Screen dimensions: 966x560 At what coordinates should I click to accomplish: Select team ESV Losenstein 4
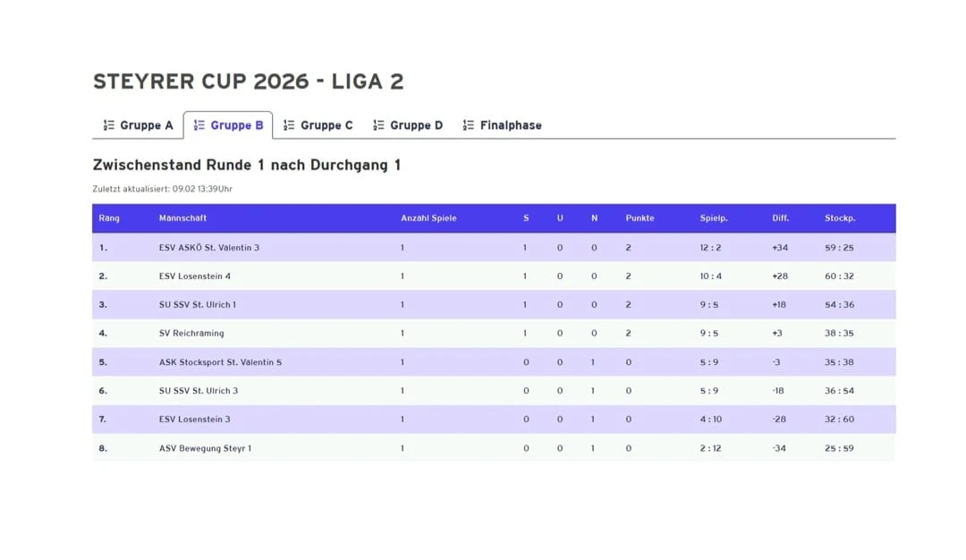pos(195,276)
